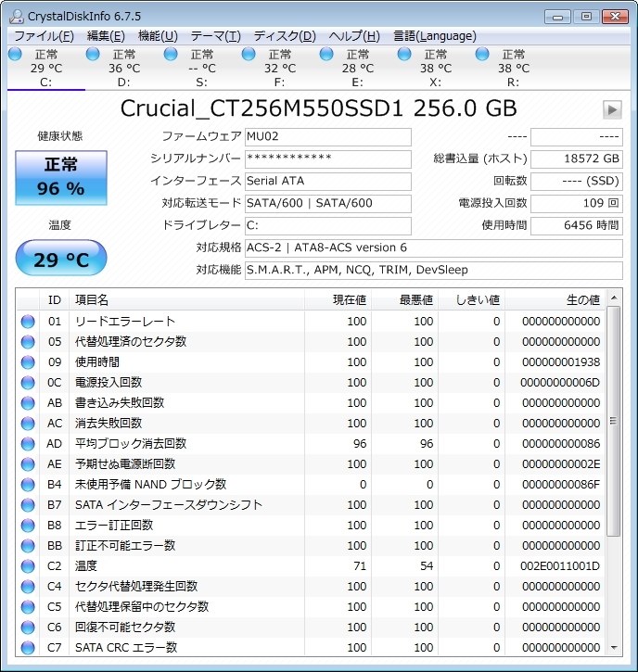Click the SATA/600 transfer mode field

click(x=328, y=204)
